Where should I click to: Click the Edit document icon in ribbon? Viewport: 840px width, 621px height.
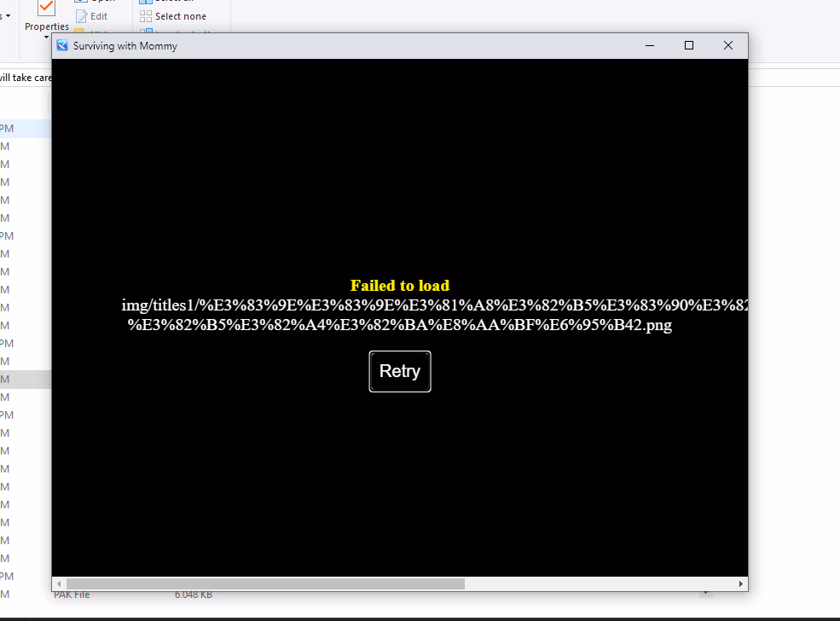click(81, 16)
